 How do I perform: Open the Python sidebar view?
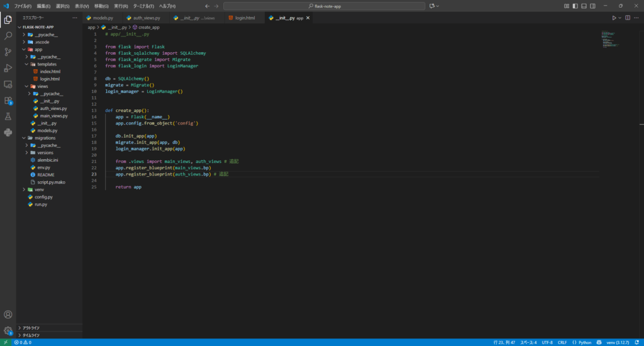(x=8, y=132)
